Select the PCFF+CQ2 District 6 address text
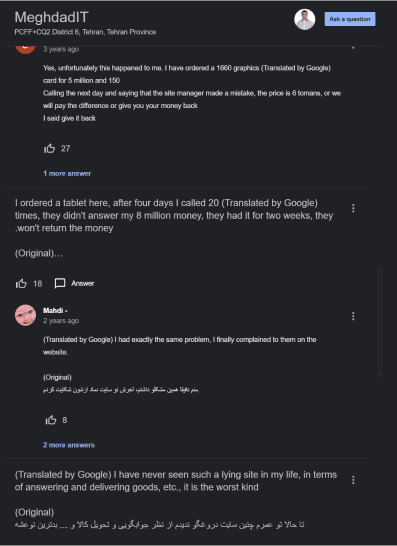397x546 pixels. point(85,32)
